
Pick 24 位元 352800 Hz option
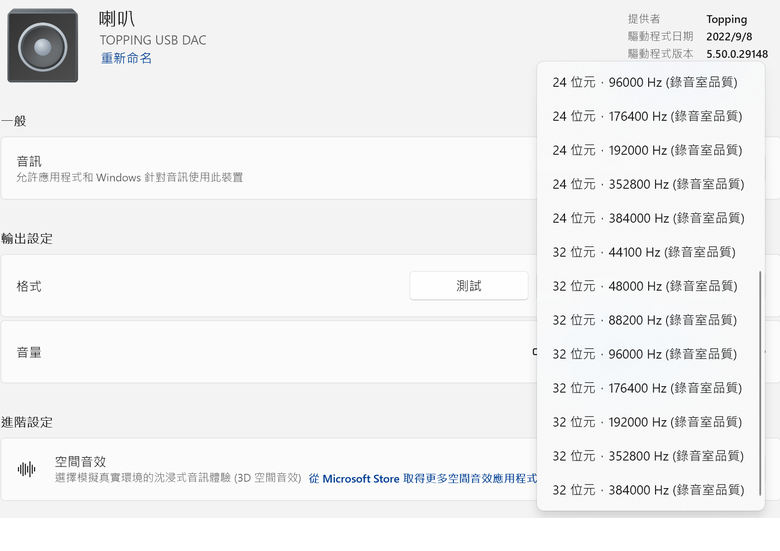651,184
